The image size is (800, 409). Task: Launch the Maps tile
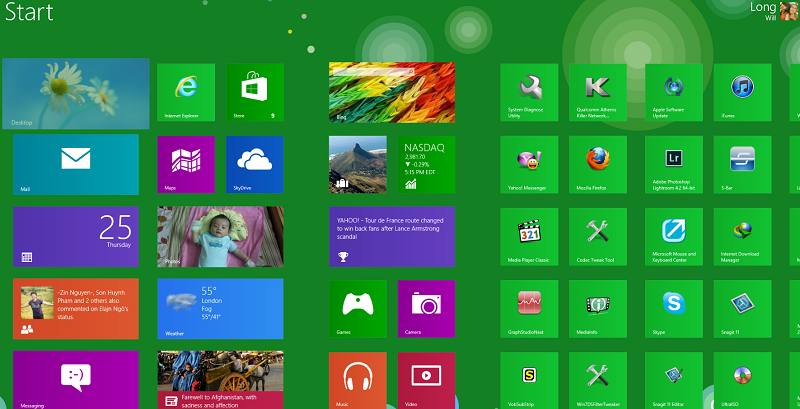(x=186, y=164)
